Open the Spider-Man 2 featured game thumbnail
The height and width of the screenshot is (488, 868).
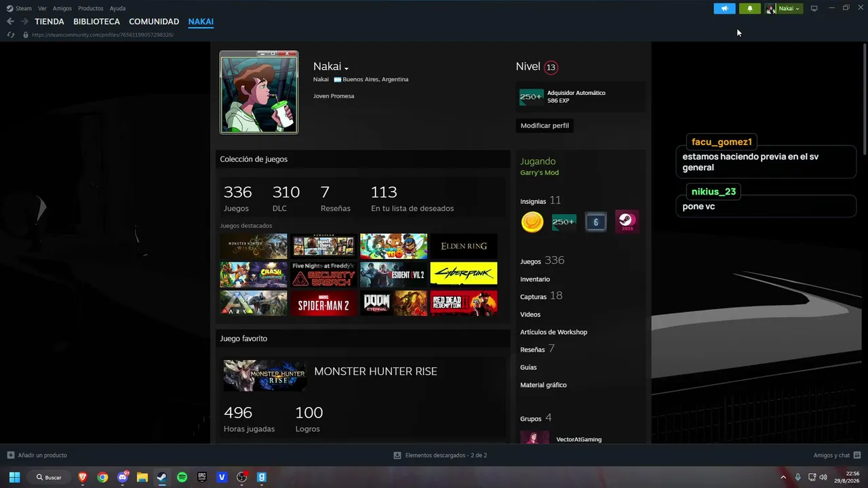(323, 304)
